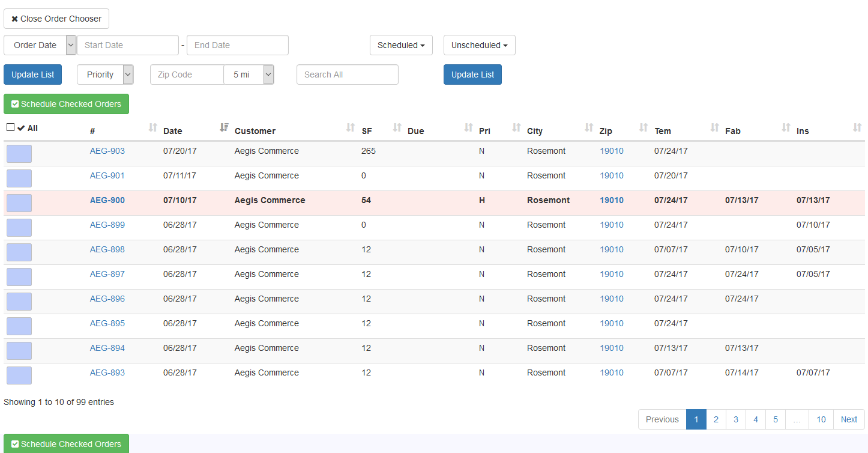Screen dimensions: 868x453
Task: Expand the Unscheduled dropdown
Action: click(x=479, y=45)
